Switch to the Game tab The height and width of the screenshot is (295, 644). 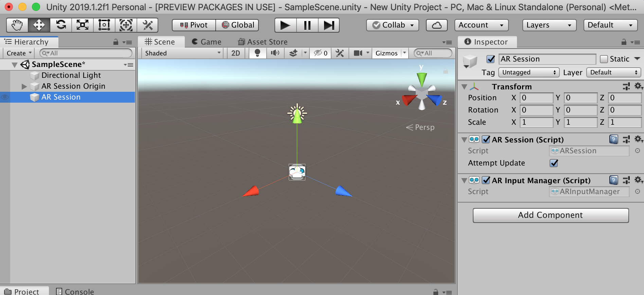207,42
